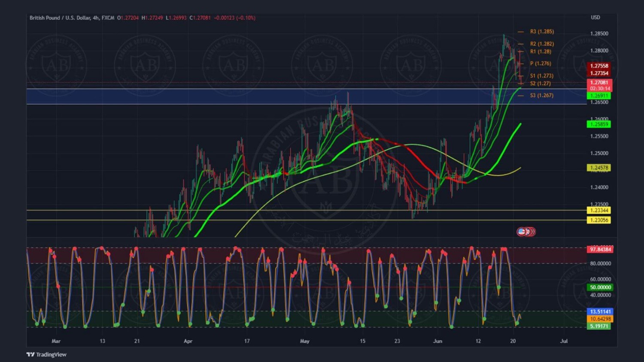Click the May date on time axis

click(x=305, y=341)
